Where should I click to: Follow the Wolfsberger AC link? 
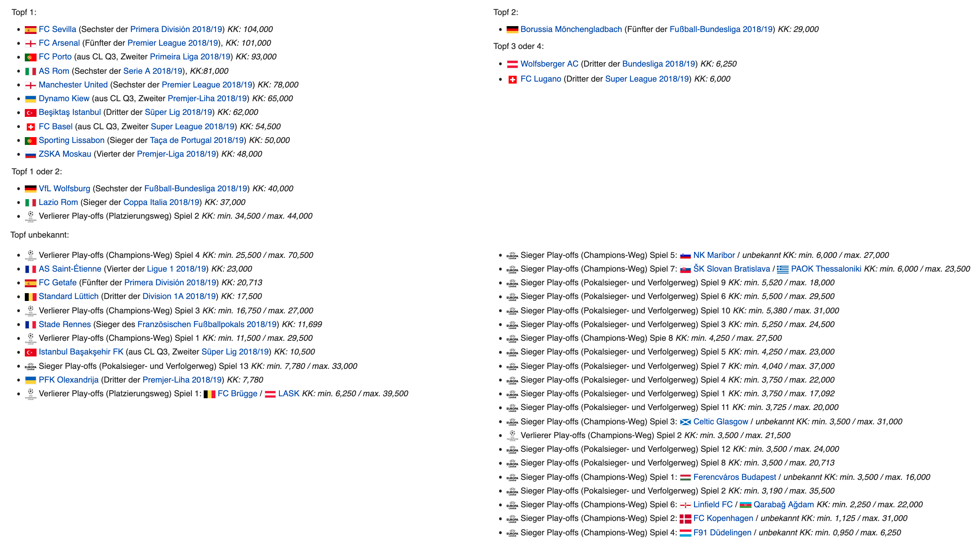click(549, 64)
